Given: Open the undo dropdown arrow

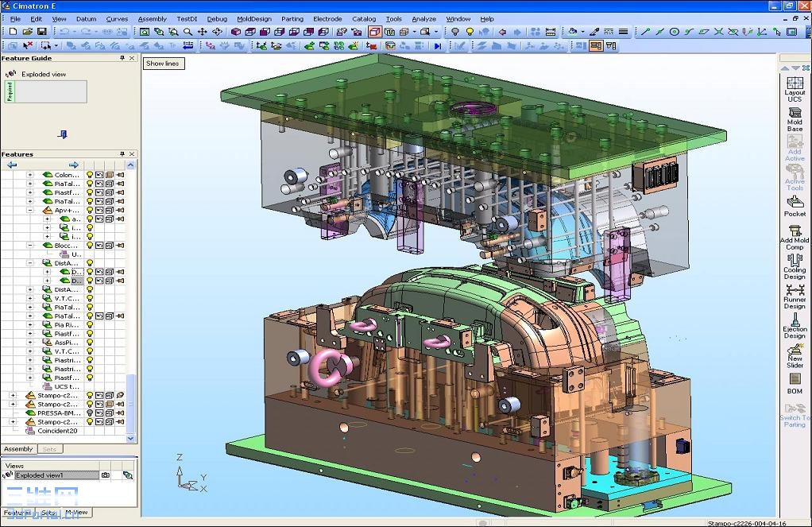Looking at the screenshot, I should click(75, 32).
